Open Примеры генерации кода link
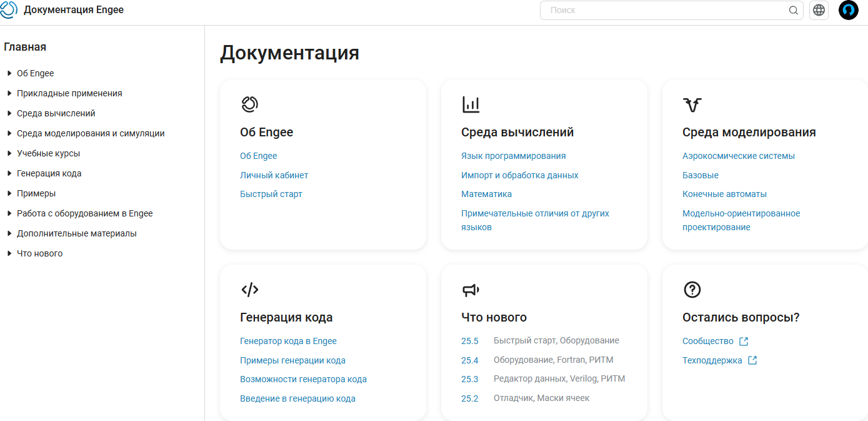The height and width of the screenshot is (421, 868). (x=293, y=360)
